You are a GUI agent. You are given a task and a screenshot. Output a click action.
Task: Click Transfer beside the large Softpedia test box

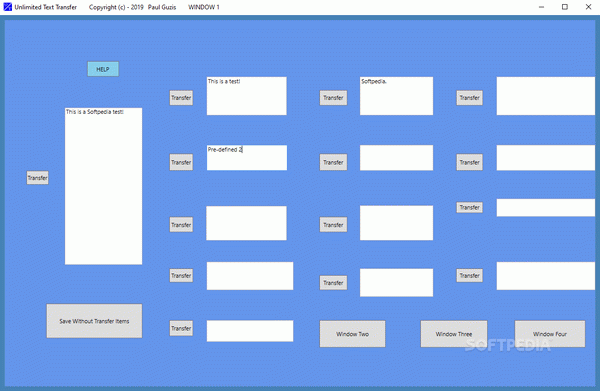38,178
